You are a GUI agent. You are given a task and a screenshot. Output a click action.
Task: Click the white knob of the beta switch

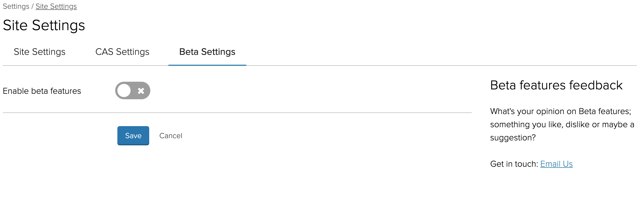click(x=124, y=90)
